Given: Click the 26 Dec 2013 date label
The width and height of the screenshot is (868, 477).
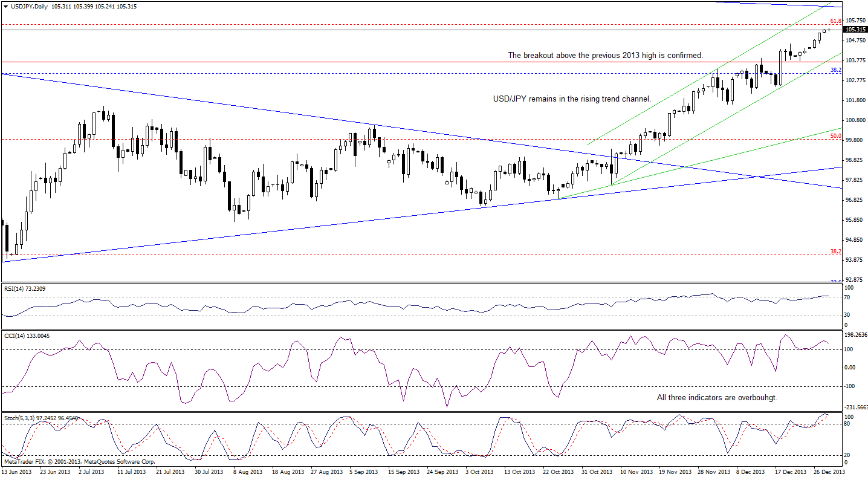Looking at the screenshot, I should (x=829, y=471).
